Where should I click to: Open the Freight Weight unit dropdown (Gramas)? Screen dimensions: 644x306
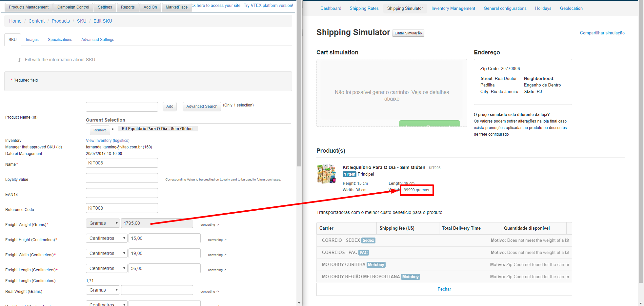103,223
